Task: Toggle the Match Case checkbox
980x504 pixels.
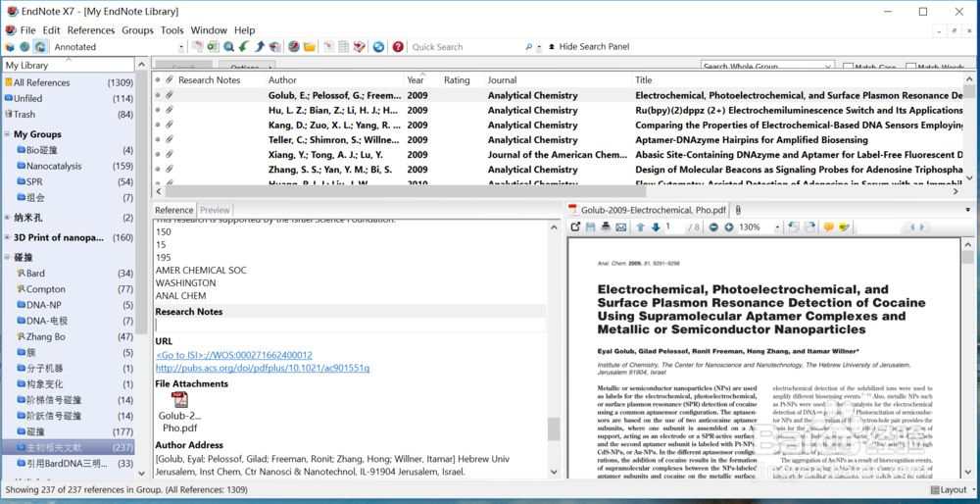Action: tap(848, 67)
